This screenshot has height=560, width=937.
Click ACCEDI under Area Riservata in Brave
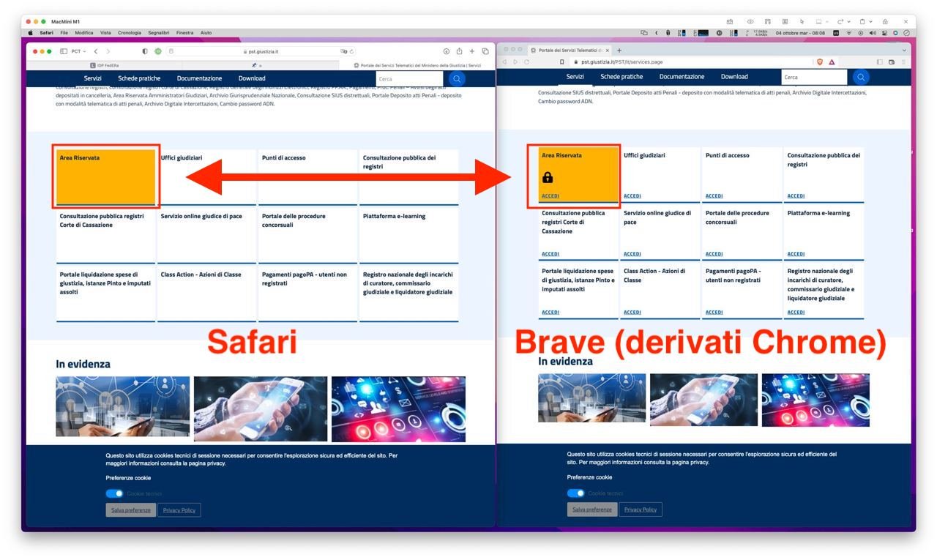[x=550, y=196]
